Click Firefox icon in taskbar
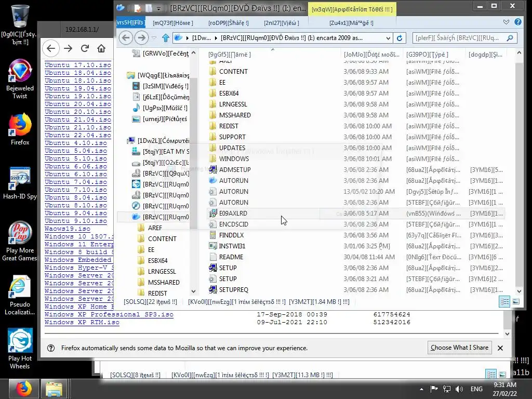This screenshot has width=532, height=399. [x=23, y=389]
